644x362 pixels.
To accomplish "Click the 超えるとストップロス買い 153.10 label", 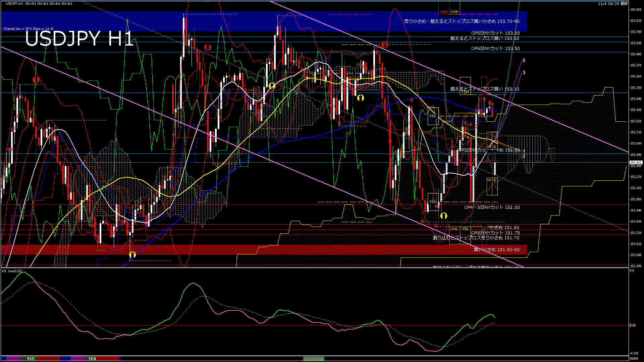I will (x=485, y=89).
